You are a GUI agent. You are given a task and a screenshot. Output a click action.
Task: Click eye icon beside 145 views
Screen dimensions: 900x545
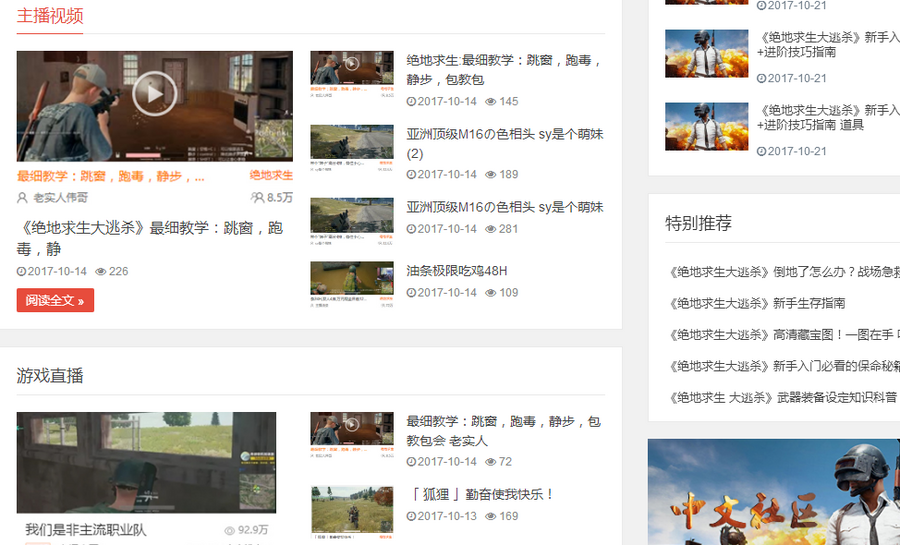pyautogui.click(x=491, y=102)
